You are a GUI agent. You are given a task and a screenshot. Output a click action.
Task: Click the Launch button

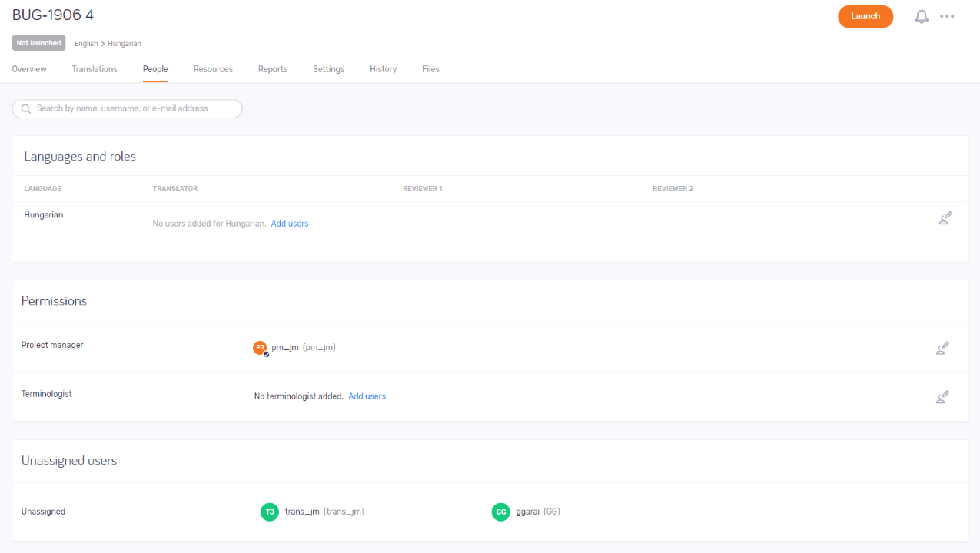tap(865, 16)
